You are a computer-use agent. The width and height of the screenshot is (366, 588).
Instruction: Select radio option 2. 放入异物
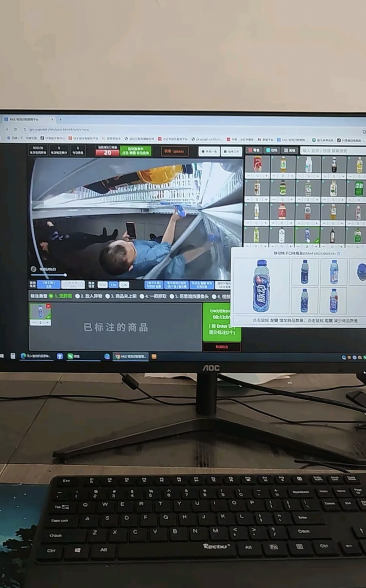coord(78,296)
